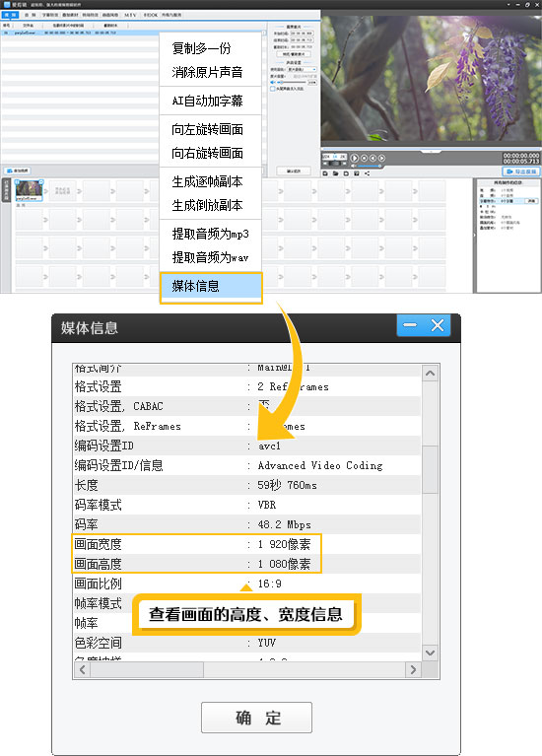The height and width of the screenshot is (756, 542).
Task: Select the 画面比例 row showing 16:9
Action: 247,584
